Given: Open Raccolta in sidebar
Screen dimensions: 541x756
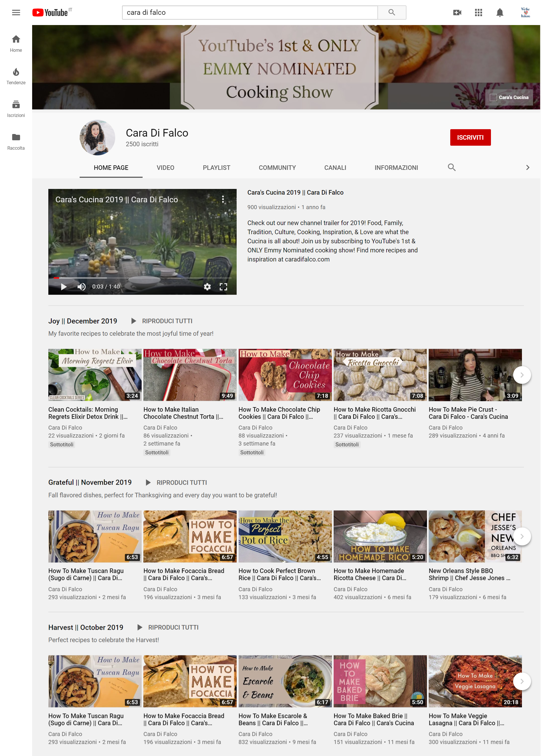Looking at the screenshot, I should tap(16, 142).
